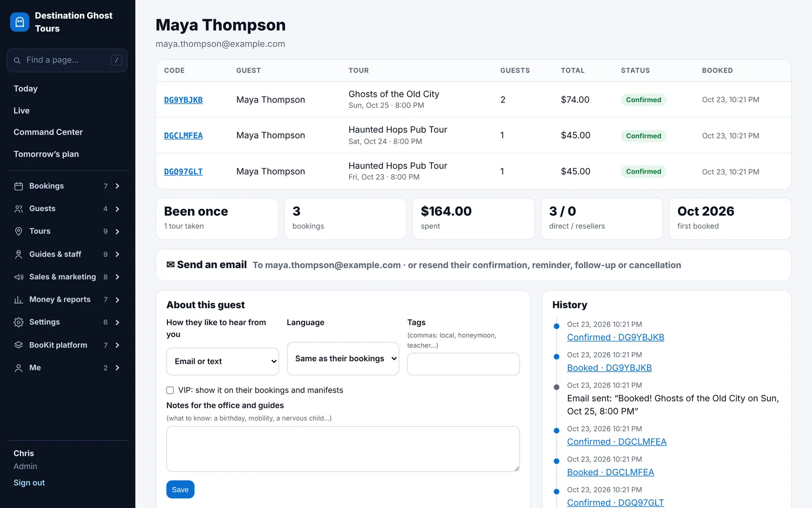Click the slash shortcut badge in search box
Viewport: 812px width, 508px height.
pos(116,60)
